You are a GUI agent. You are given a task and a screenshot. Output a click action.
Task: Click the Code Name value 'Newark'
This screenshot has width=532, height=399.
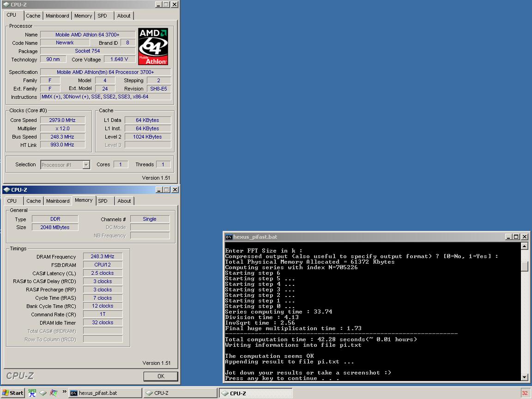[65, 43]
